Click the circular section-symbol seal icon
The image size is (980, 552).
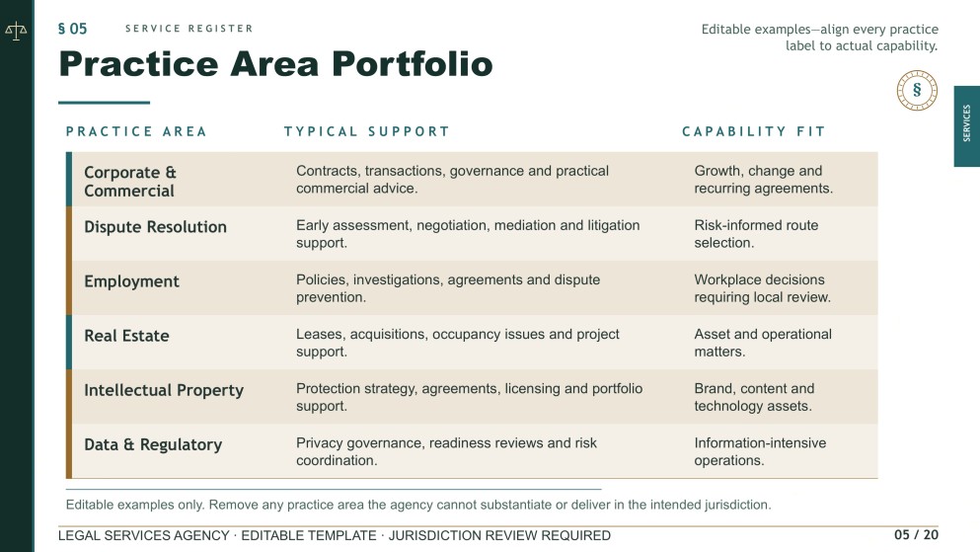pos(916,90)
